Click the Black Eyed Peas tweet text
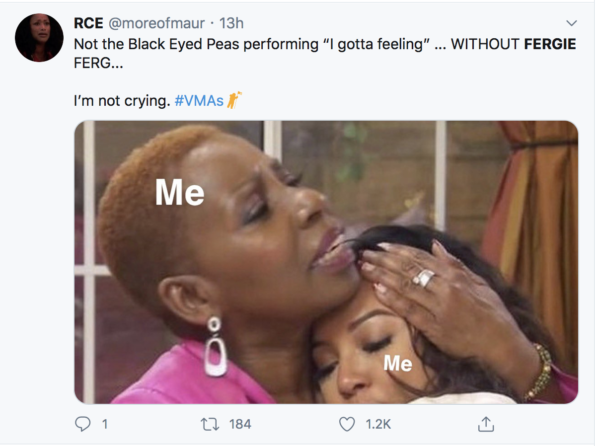The width and height of the screenshot is (595, 446). 325,53
